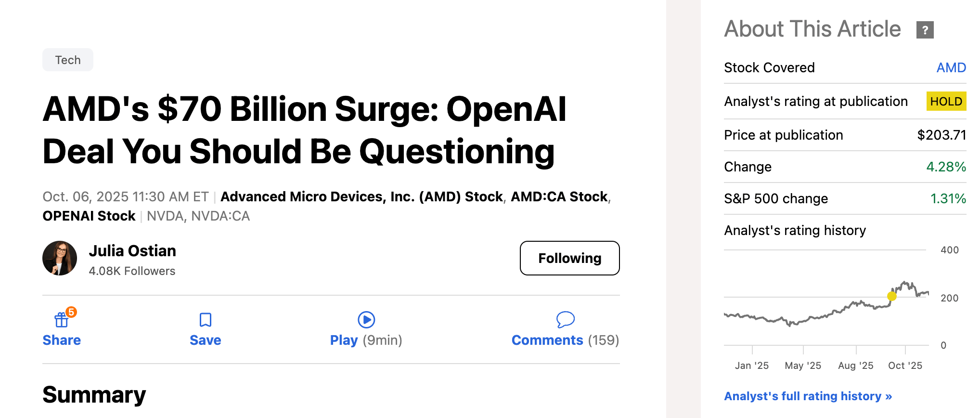Click Julia Ostian's profile photo

tap(60, 258)
